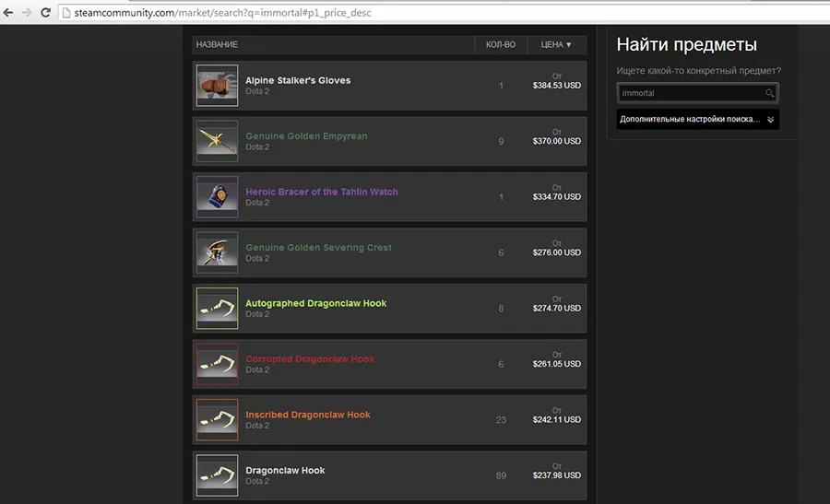Image resolution: width=830 pixels, height=504 pixels.
Task: Open Heroic Bracer of the Tahlin Watch image
Action: pos(217,197)
